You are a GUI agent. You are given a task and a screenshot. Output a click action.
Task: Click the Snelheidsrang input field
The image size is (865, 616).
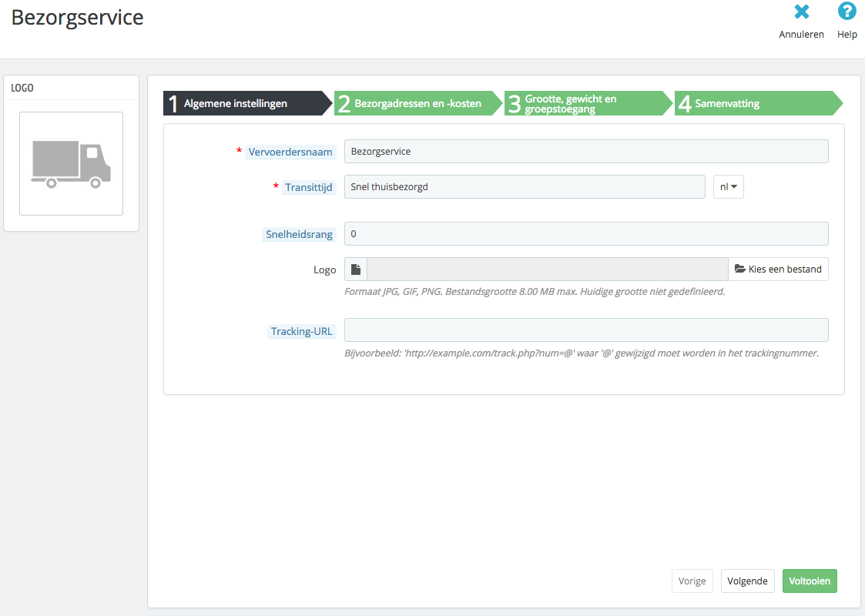(586, 234)
